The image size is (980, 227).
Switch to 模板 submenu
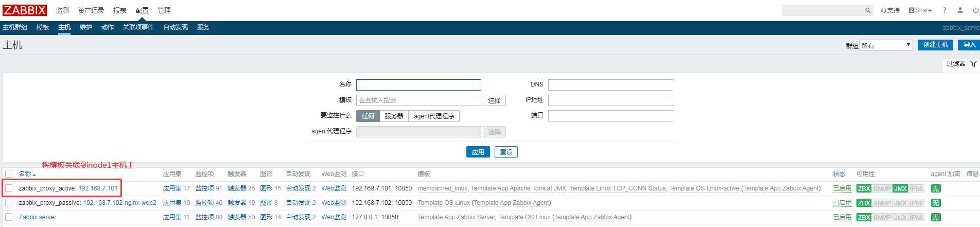pyautogui.click(x=43, y=27)
